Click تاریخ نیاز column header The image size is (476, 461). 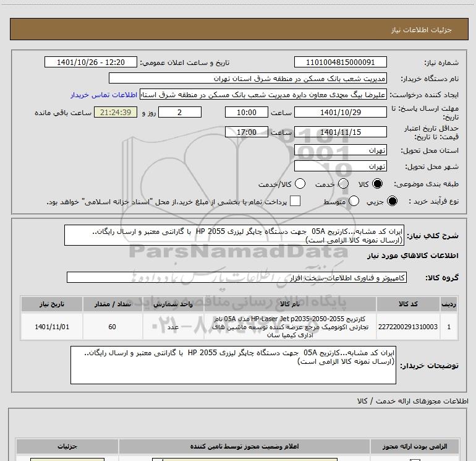pos(51,304)
